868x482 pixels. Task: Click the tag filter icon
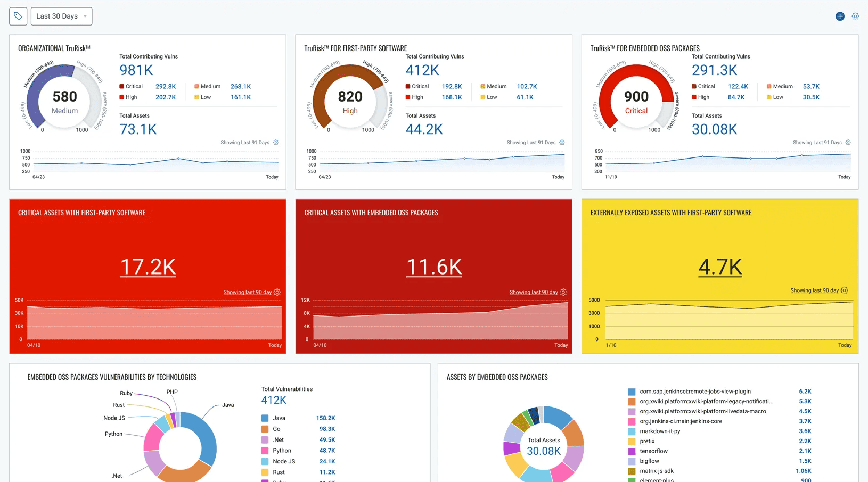18,16
